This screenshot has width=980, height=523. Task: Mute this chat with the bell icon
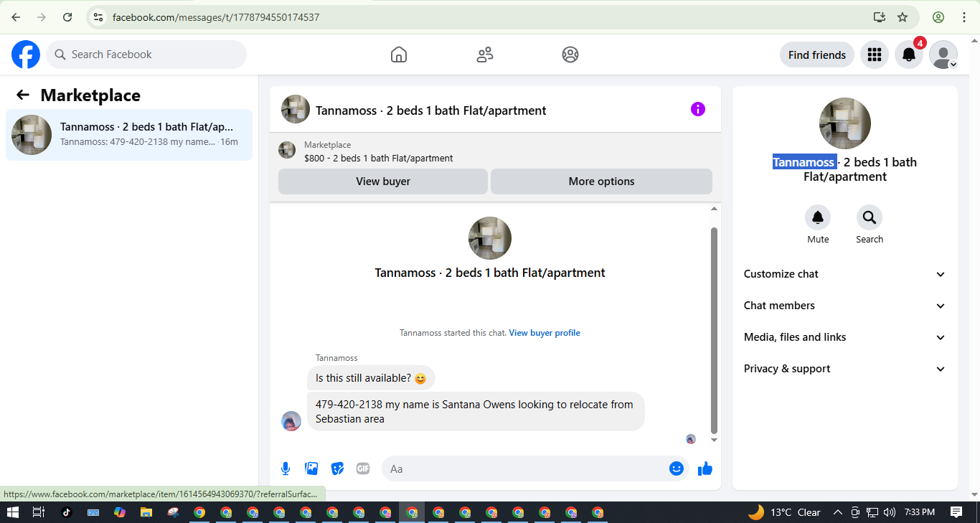coord(818,217)
